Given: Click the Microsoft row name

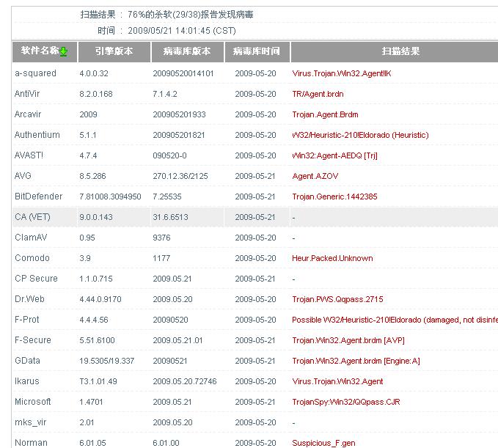Looking at the screenshot, I should click(33, 402).
